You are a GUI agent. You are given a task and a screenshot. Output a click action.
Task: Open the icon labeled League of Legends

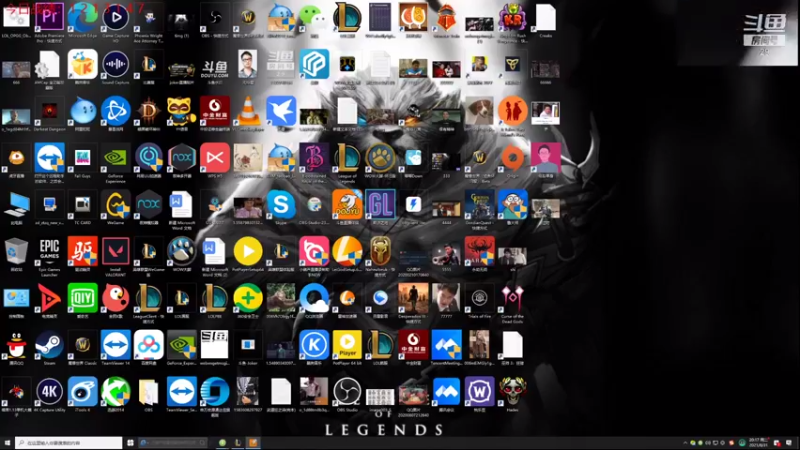pos(347,158)
